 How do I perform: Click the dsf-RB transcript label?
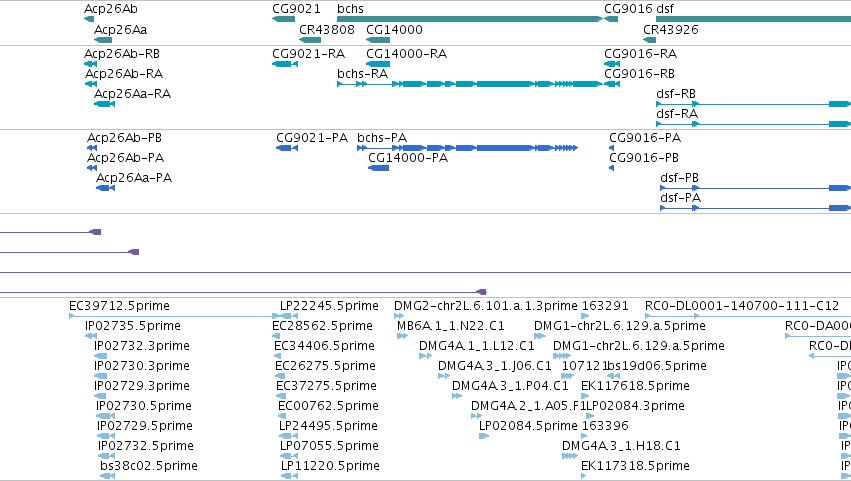(676, 93)
